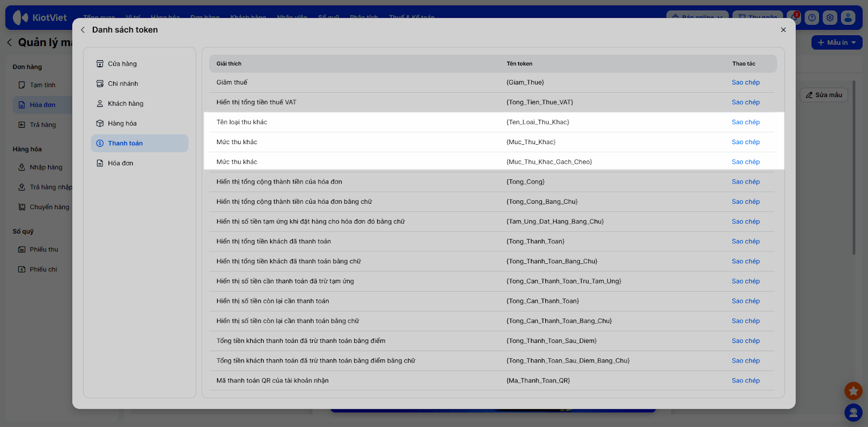Expand the Mẫu in dropdown button
Viewport: 868px width, 427px height.
pyautogui.click(x=837, y=42)
